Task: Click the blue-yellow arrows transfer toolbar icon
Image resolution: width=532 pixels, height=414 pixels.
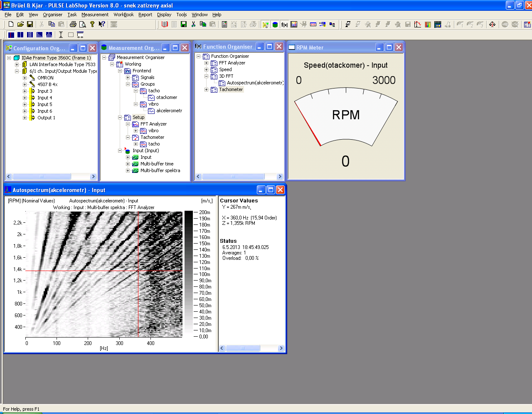Action: pyautogui.click(x=322, y=25)
